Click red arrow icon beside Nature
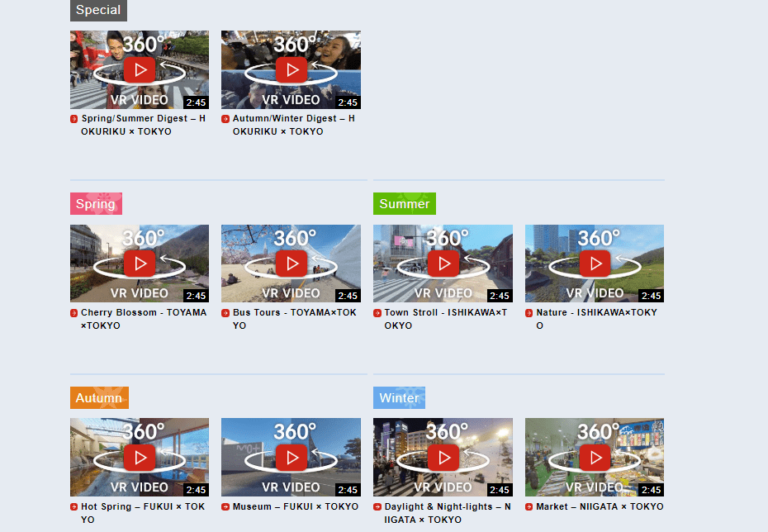The image size is (768, 532). pos(529,313)
